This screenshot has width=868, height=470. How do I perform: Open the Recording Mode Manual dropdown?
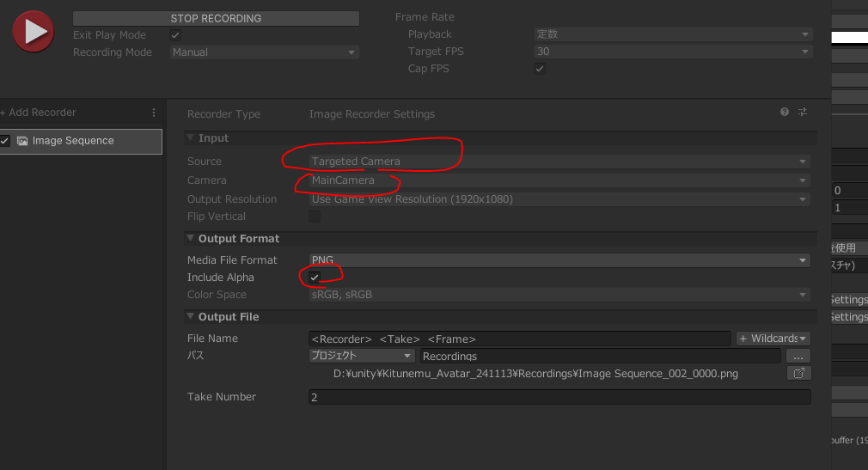(264, 52)
